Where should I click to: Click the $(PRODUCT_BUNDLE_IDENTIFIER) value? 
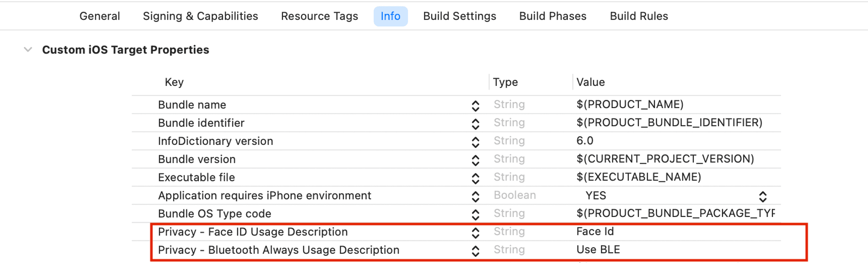[670, 123]
